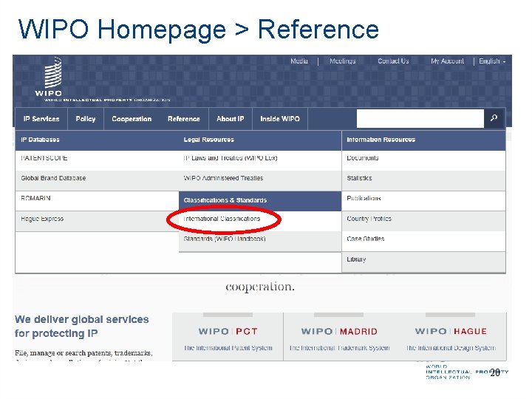The image size is (532, 399).
Task: Open Global Brand Database
Action: pyautogui.click(x=53, y=178)
